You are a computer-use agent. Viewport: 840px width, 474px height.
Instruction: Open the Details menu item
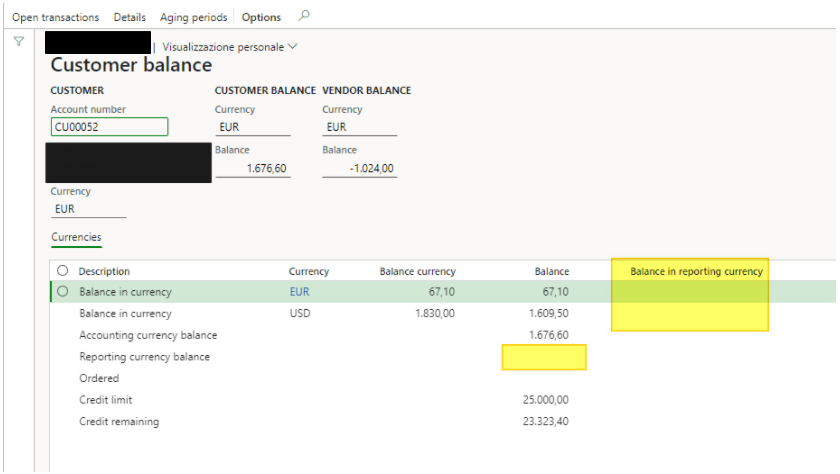129,17
